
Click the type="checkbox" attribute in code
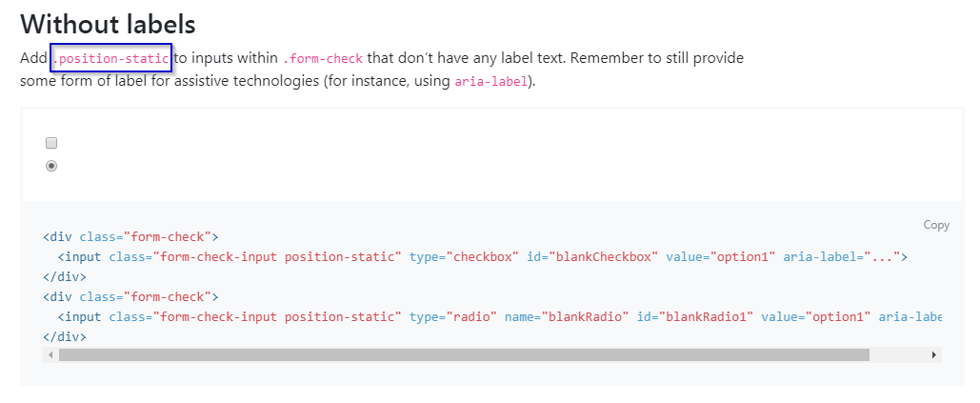pyautogui.click(x=464, y=256)
